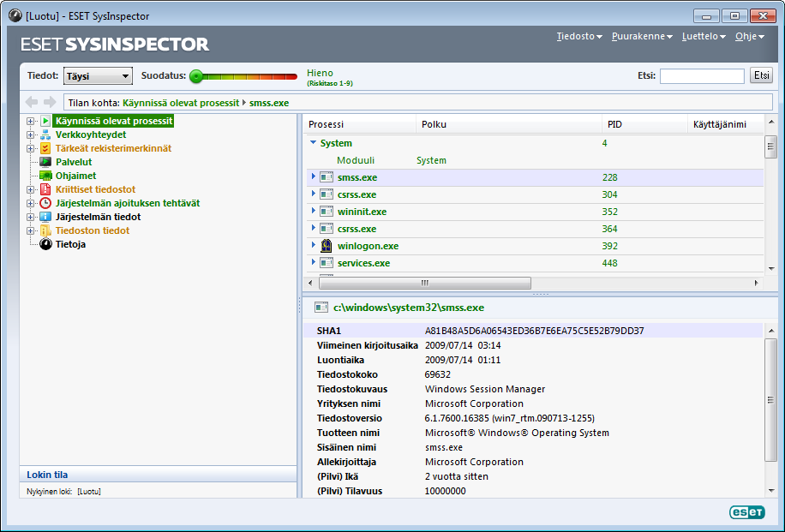Click the Järjestelmän tiedot info icon
The height and width of the screenshot is (532, 785).
[45, 217]
